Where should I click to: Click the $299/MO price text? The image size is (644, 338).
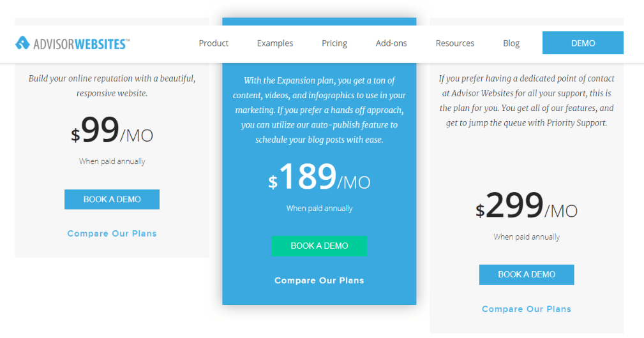coord(527,206)
